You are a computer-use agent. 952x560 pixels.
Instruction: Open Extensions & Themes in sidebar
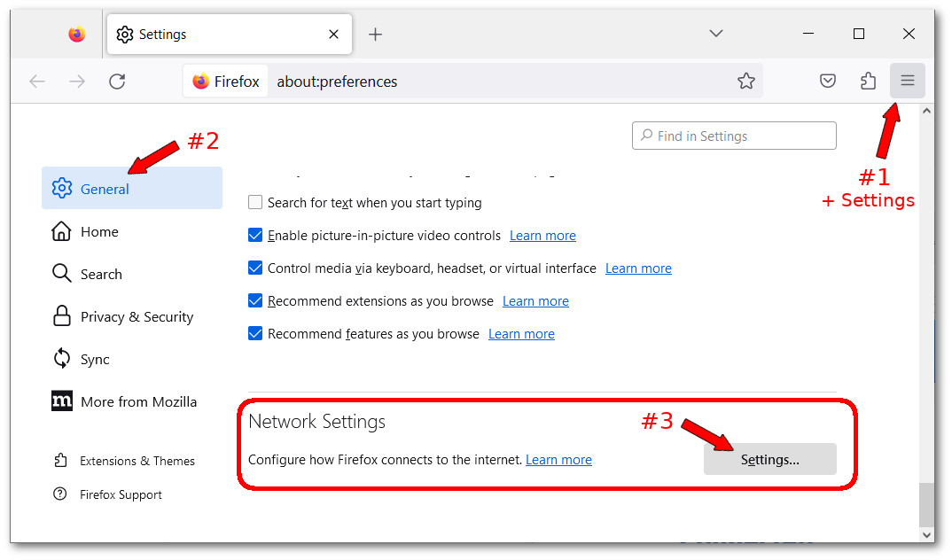137,461
